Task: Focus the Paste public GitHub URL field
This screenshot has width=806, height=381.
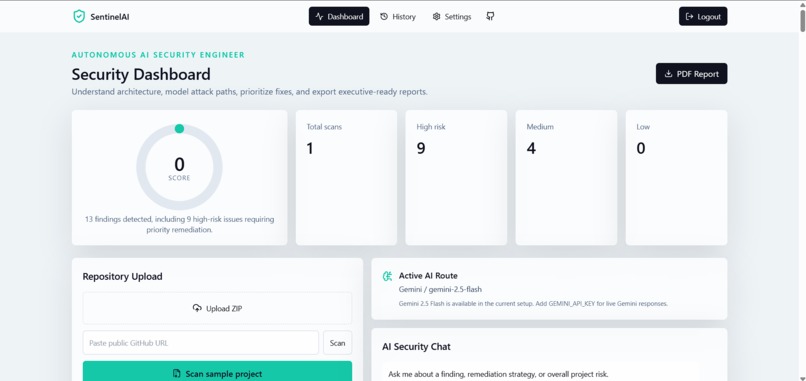Action: [x=200, y=343]
